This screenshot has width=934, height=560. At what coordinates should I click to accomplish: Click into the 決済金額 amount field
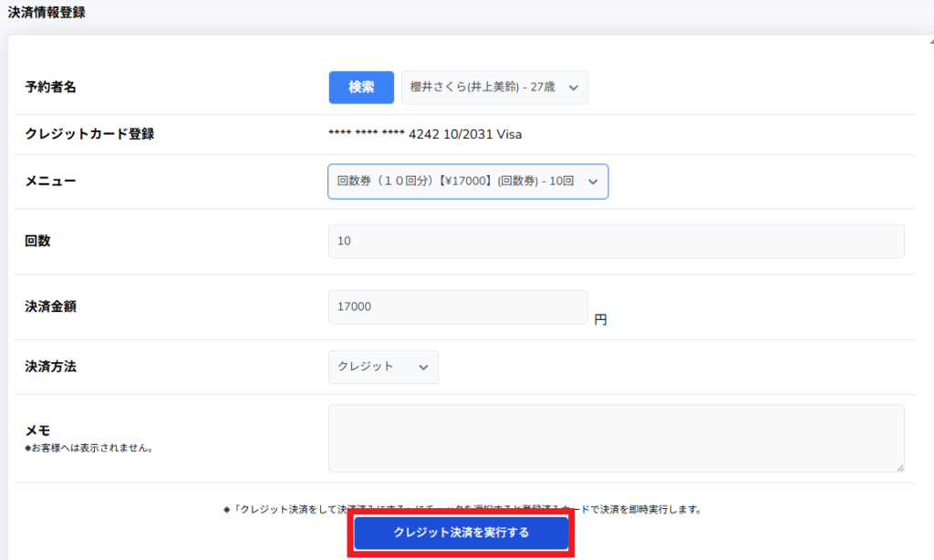pyautogui.click(x=458, y=307)
